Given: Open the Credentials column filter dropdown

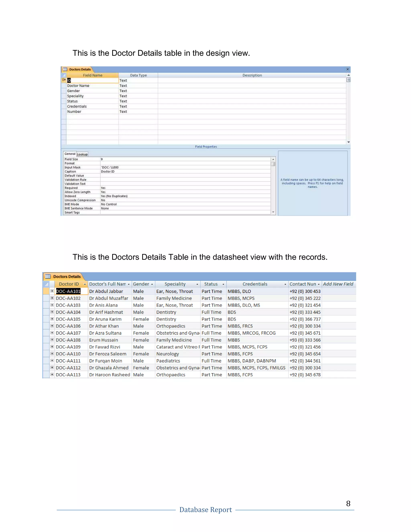Looking at the screenshot, I should (x=285, y=284).
